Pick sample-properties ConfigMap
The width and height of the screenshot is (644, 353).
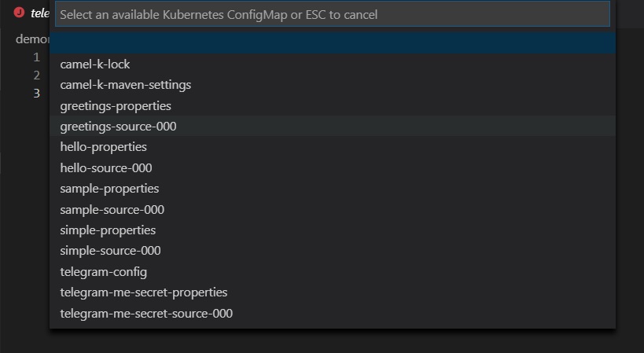[x=333, y=189]
